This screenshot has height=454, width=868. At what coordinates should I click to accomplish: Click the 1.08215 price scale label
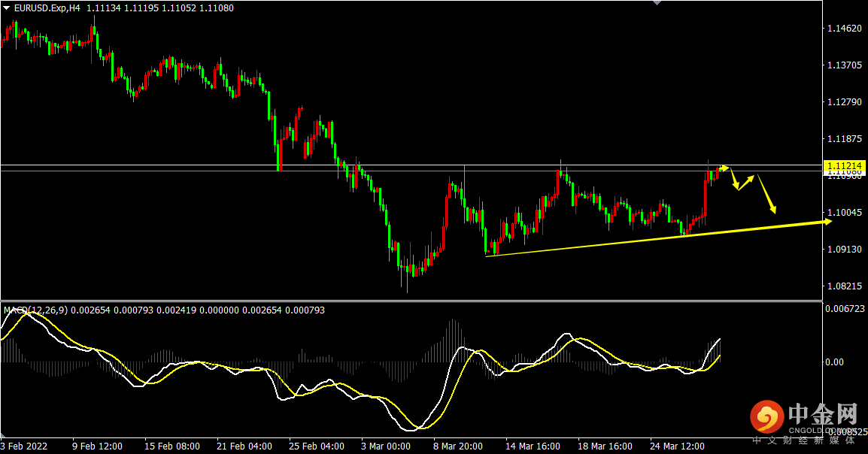tap(844, 286)
